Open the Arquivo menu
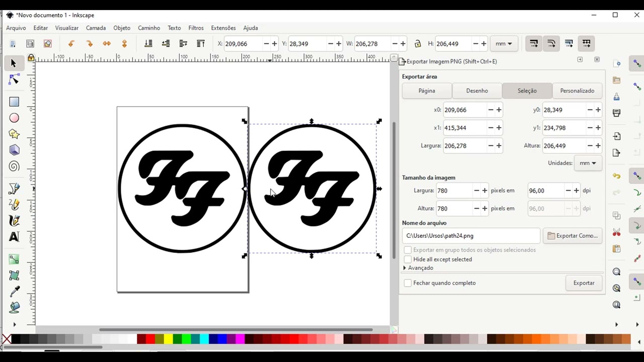 [16, 28]
